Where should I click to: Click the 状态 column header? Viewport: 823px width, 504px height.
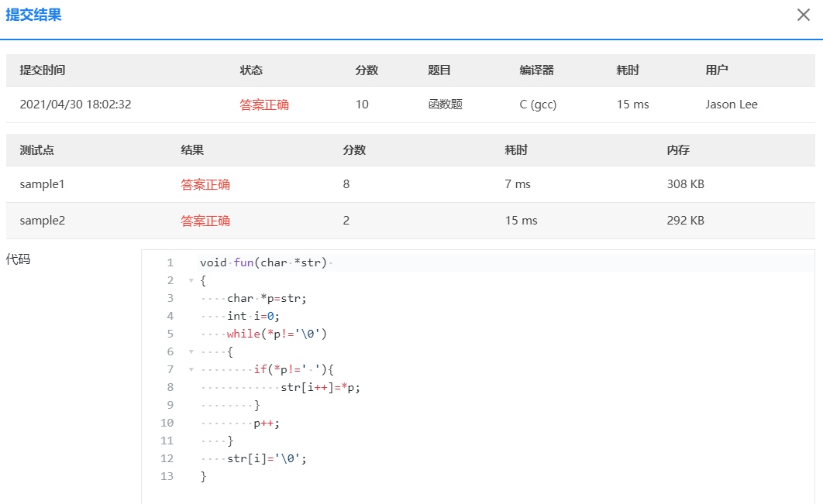tap(251, 70)
